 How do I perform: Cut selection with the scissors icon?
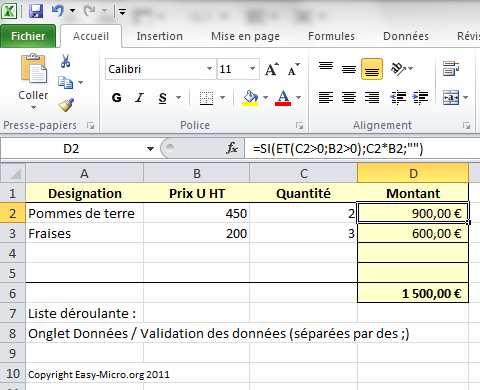[x=65, y=61]
